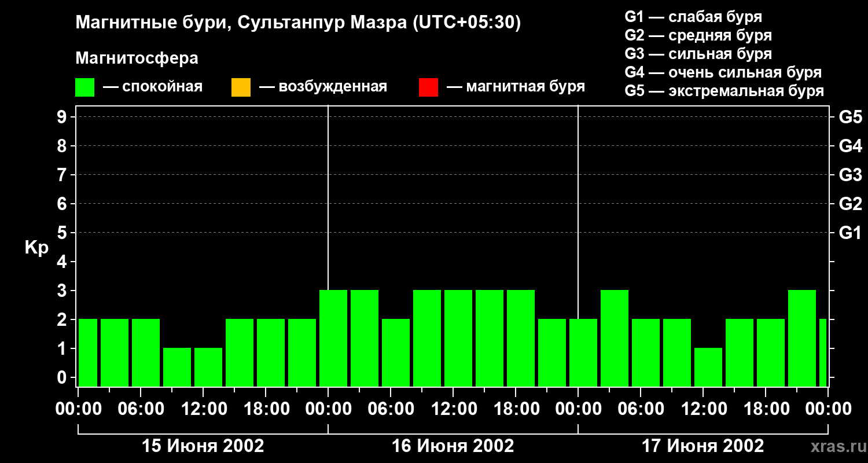Click the '17 Июня 2002' date label

703,446
